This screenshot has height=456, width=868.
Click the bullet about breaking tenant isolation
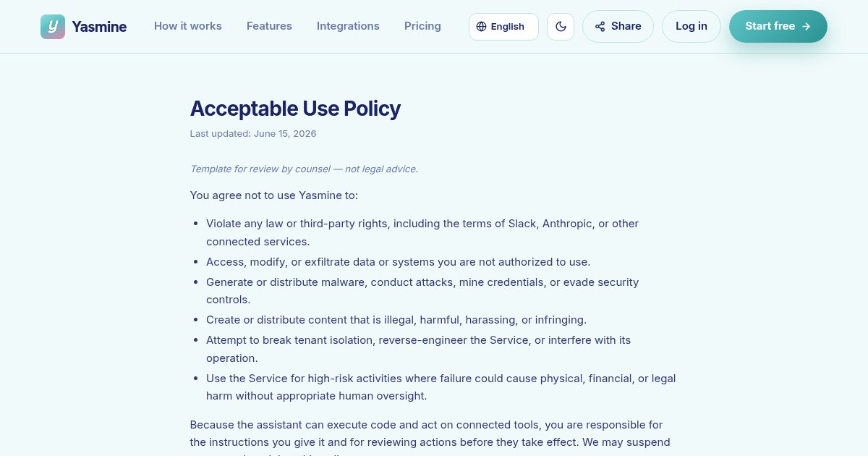click(x=419, y=349)
